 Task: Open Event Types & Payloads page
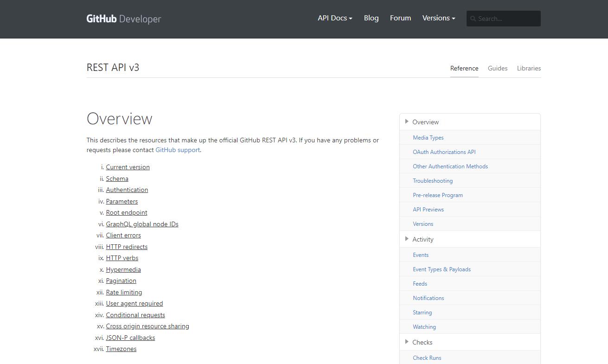click(x=442, y=269)
